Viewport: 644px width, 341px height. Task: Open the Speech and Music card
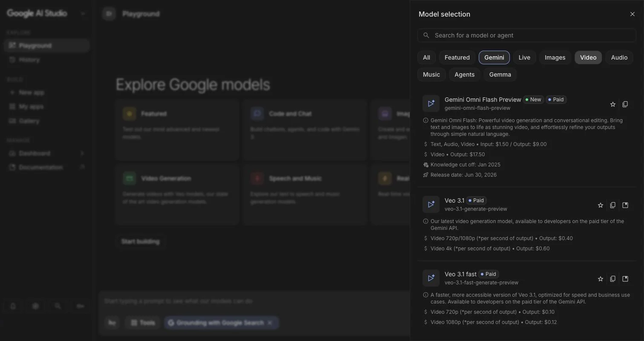click(305, 195)
